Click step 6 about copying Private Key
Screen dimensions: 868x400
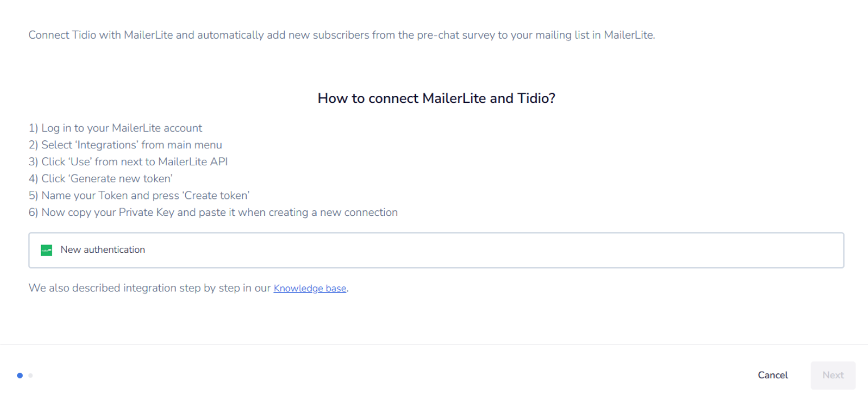coord(213,213)
